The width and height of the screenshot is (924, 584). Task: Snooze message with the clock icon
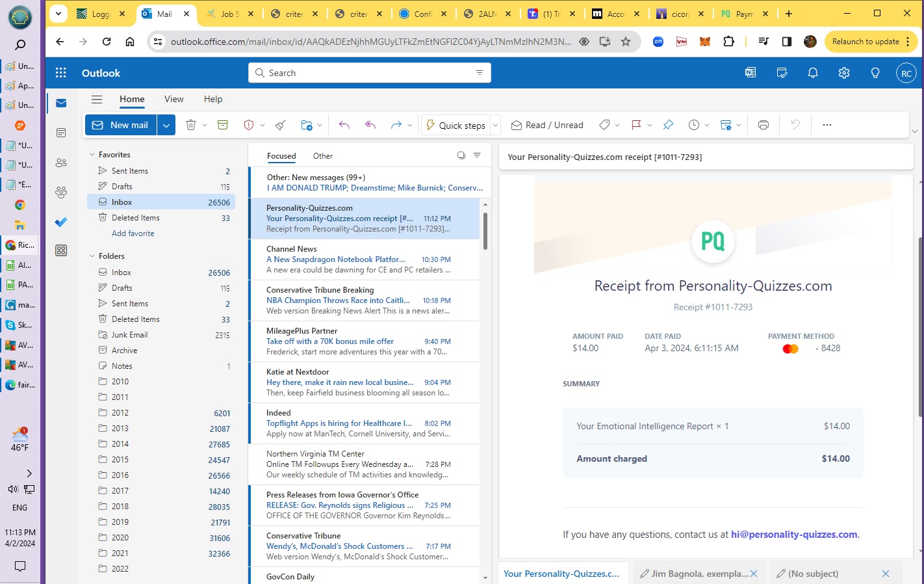point(694,125)
